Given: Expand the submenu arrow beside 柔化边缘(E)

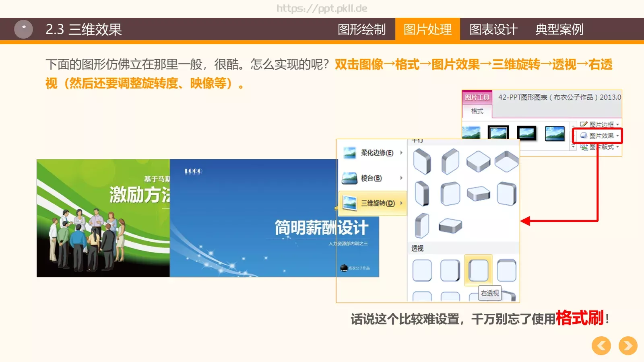Looking at the screenshot, I should (401, 153).
